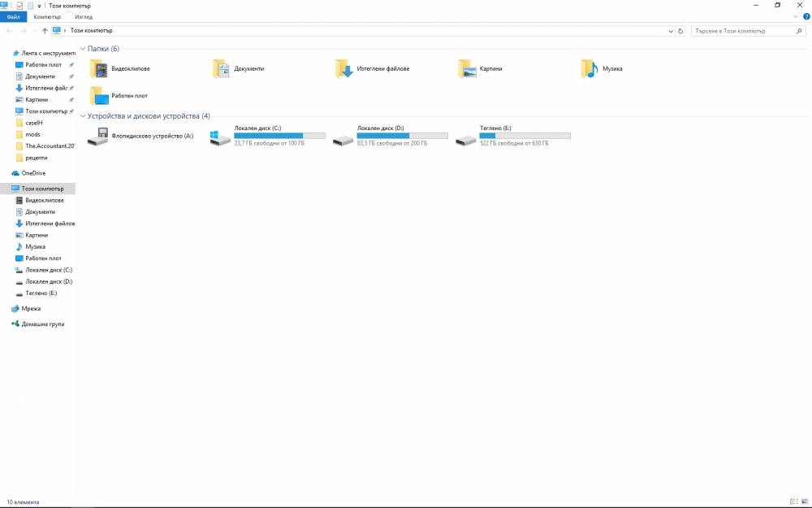Open the quick access toolbar customize dropdown
812x508 pixels.
[x=39, y=7]
